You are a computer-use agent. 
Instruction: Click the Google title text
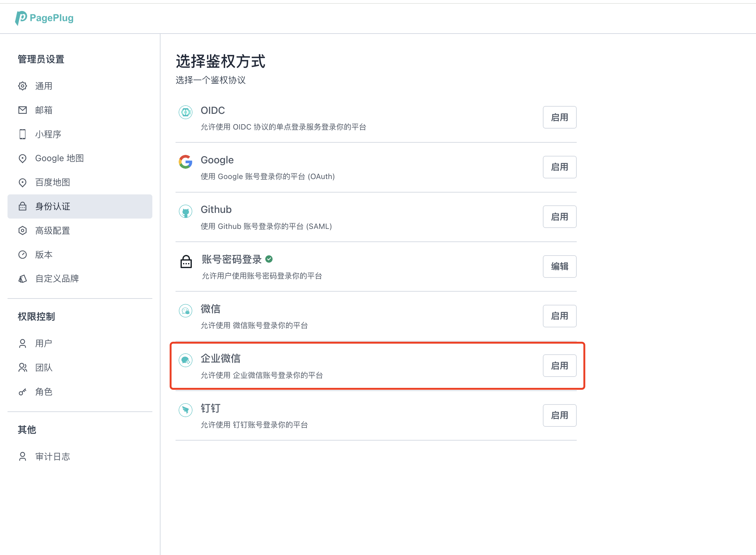click(217, 160)
